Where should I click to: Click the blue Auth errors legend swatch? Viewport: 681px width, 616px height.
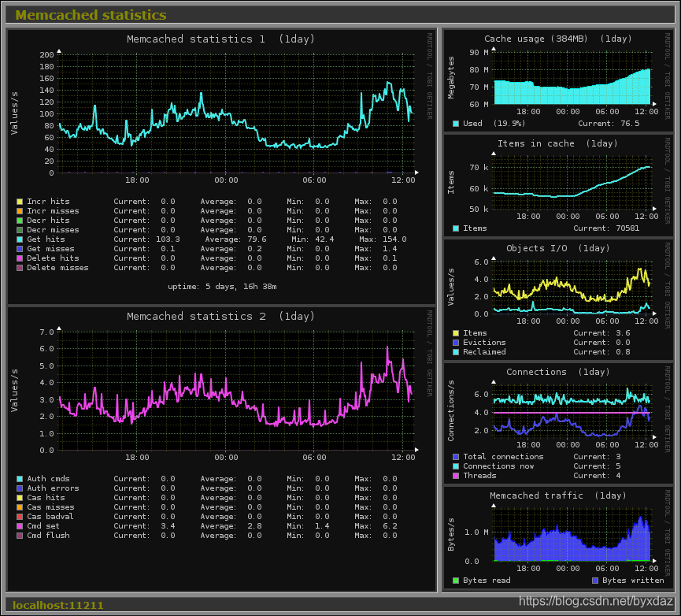coord(20,488)
